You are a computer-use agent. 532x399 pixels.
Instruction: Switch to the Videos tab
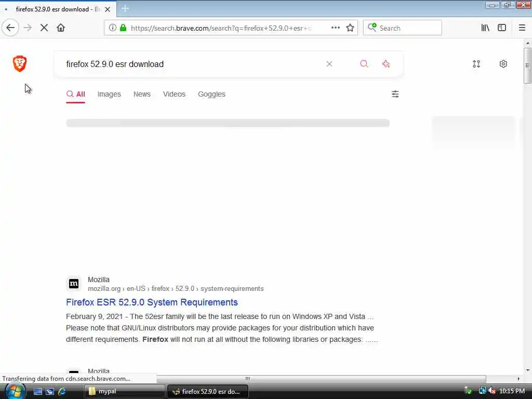[174, 94]
